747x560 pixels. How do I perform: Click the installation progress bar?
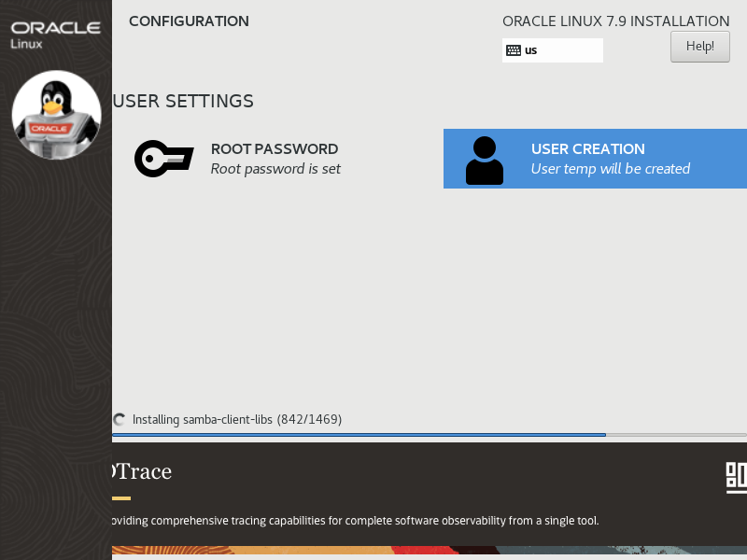pos(430,435)
